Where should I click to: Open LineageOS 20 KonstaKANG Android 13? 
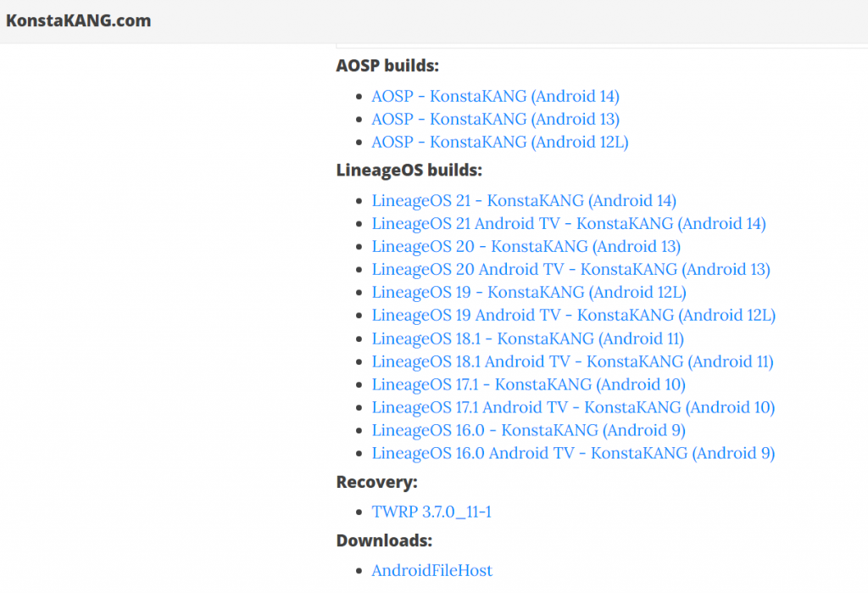(526, 246)
